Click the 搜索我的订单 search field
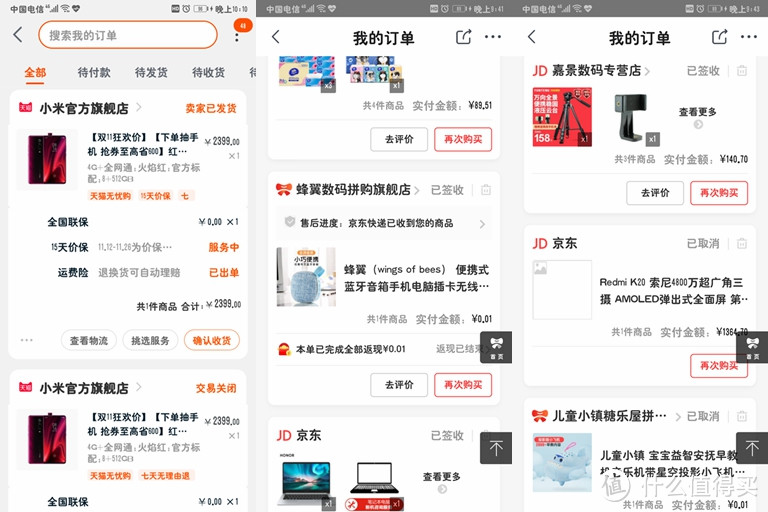768x512 pixels. tap(128, 35)
